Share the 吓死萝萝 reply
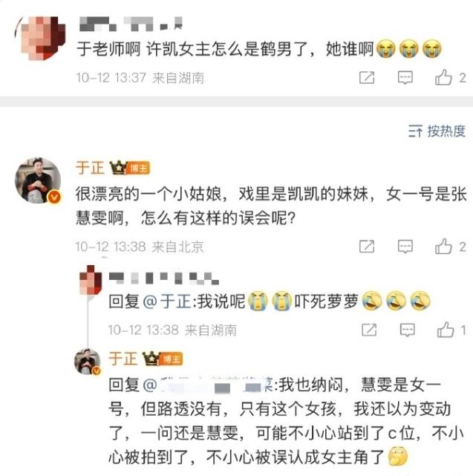Image resolution: width=473 pixels, height=476 pixels. tap(369, 330)
